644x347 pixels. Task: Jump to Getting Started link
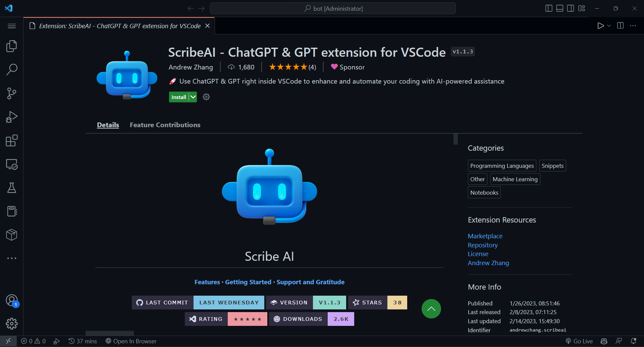point(248,282)
